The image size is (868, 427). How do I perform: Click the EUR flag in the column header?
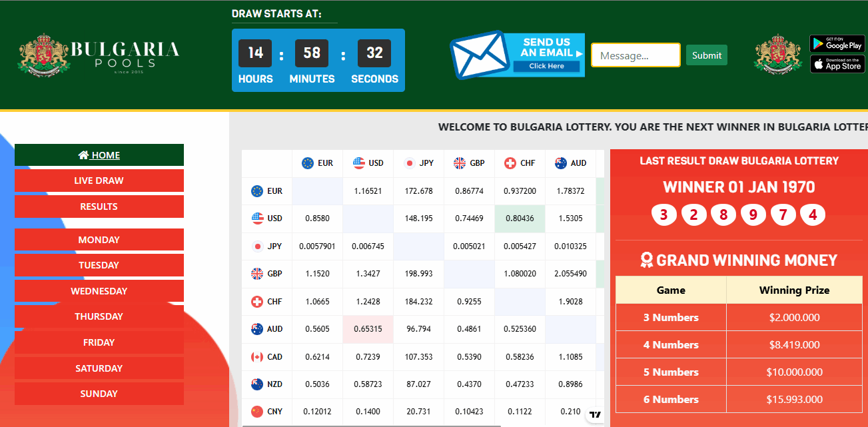click(308, 163)
